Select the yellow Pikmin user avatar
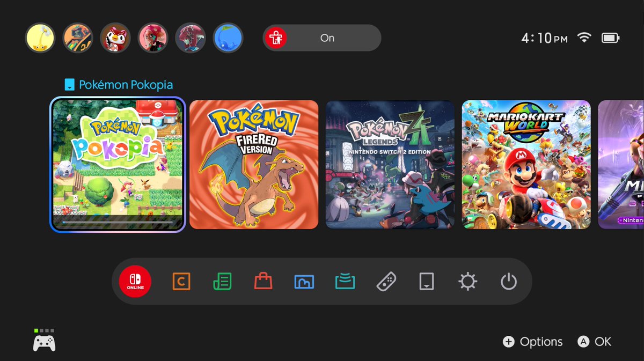The width and height of the screenshot is (644, 361). [40, 38]
